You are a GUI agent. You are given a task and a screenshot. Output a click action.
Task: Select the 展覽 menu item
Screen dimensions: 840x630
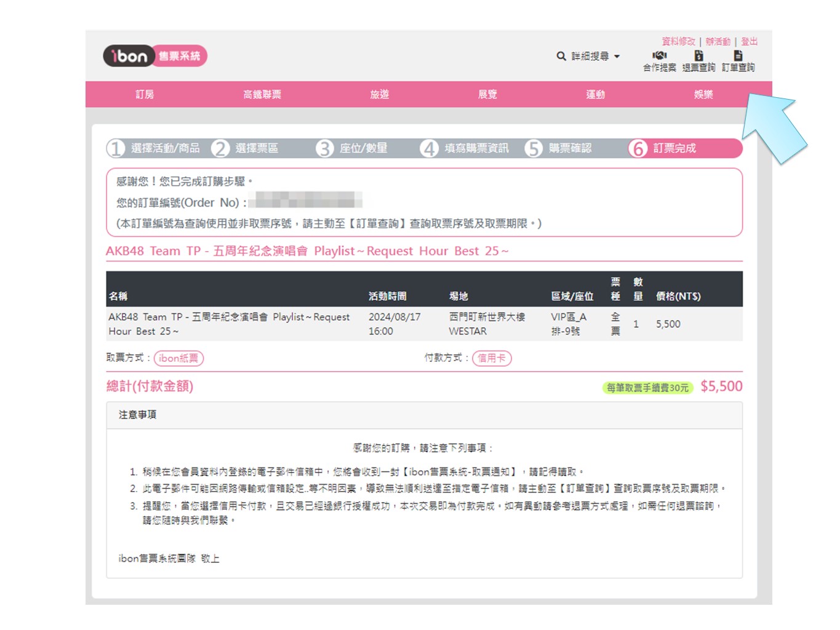(487, 94)
